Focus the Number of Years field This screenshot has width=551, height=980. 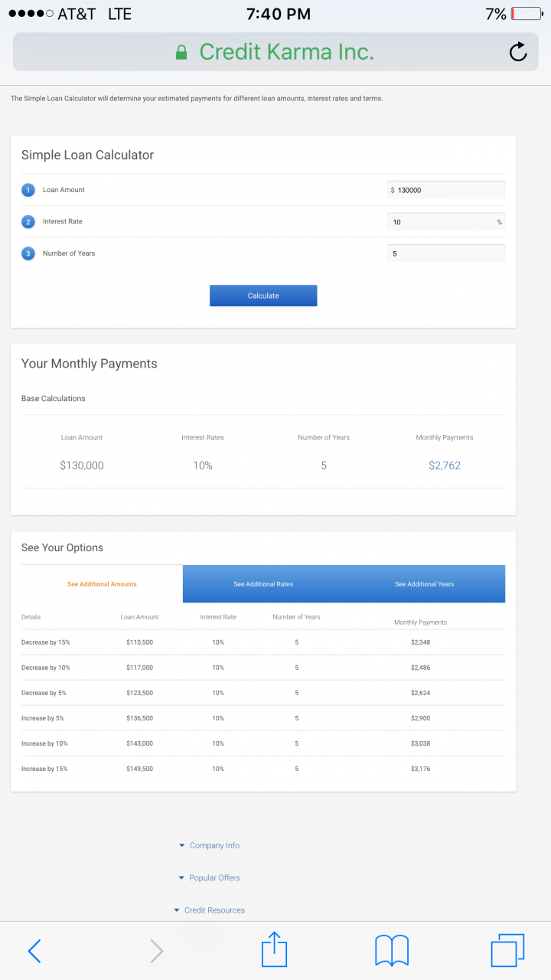click(446, 253)
